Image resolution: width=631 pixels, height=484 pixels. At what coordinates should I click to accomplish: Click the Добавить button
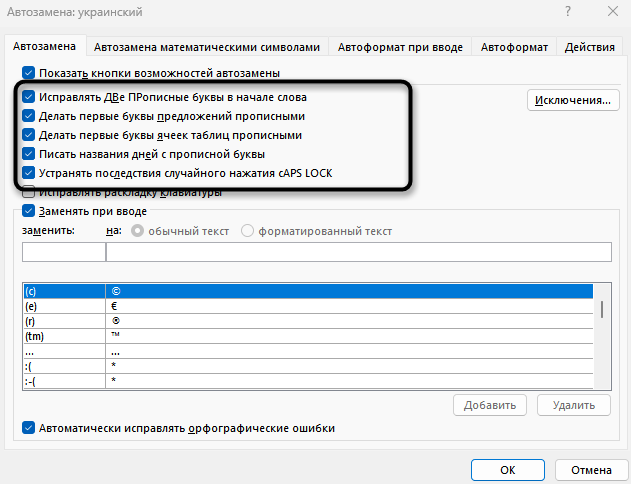490,405
